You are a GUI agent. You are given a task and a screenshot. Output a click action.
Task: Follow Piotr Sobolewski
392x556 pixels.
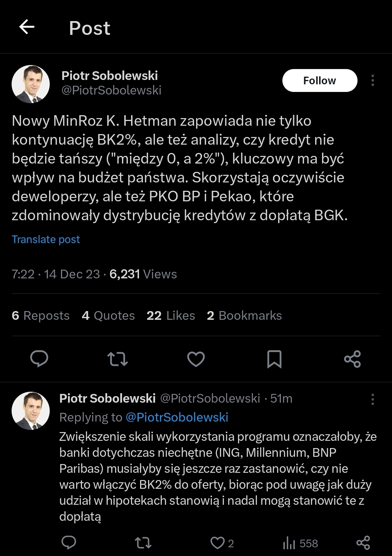click(319, 80)
